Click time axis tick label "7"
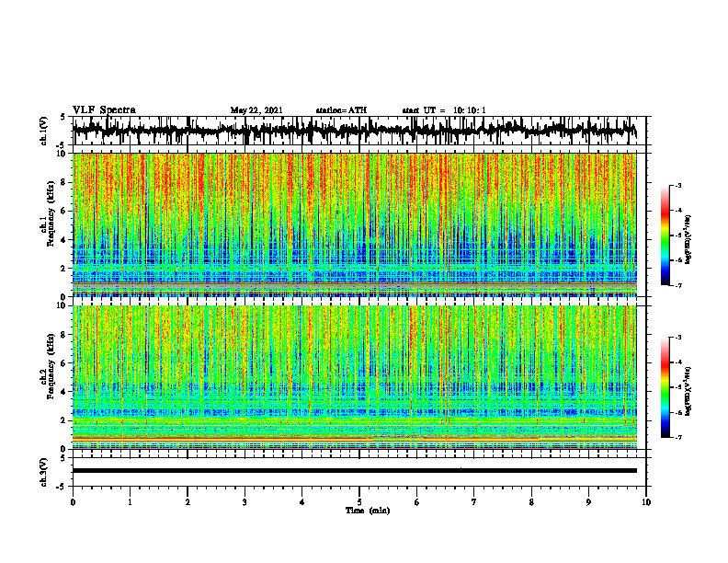 pos(474,502)
